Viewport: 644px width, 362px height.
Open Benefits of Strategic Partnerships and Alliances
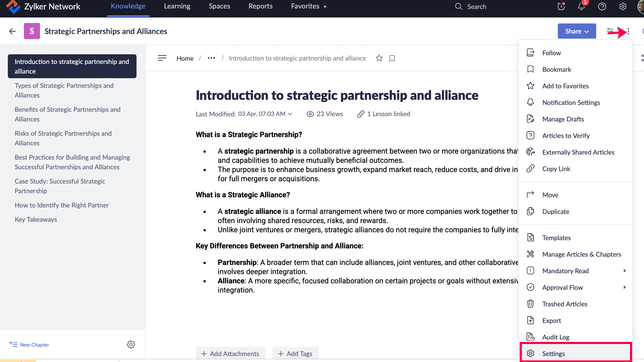[68, 114]
